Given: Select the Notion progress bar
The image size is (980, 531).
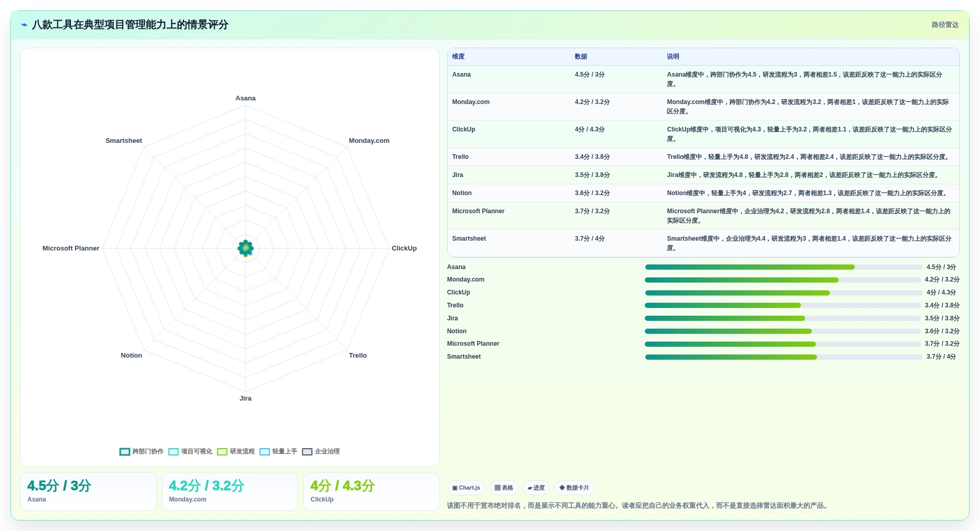Looking at the screenshot, I should (783, 331).
